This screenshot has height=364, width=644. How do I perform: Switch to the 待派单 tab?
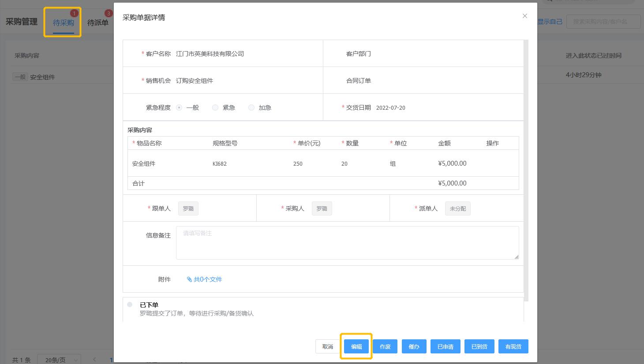click(x=97, y=22)
